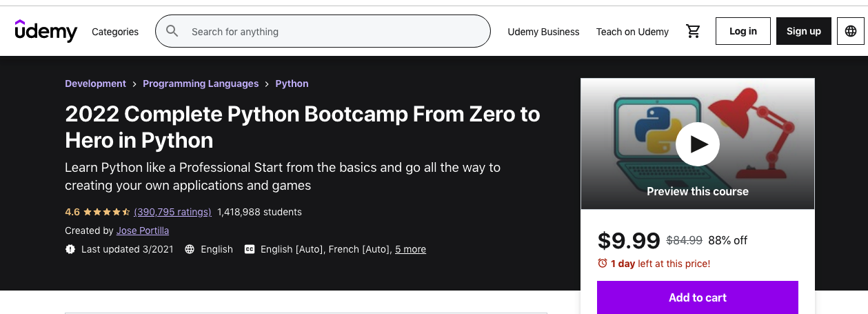868x314 pixels.
Task: Open Teach on Udemy menu item
Action: [632, 32]
